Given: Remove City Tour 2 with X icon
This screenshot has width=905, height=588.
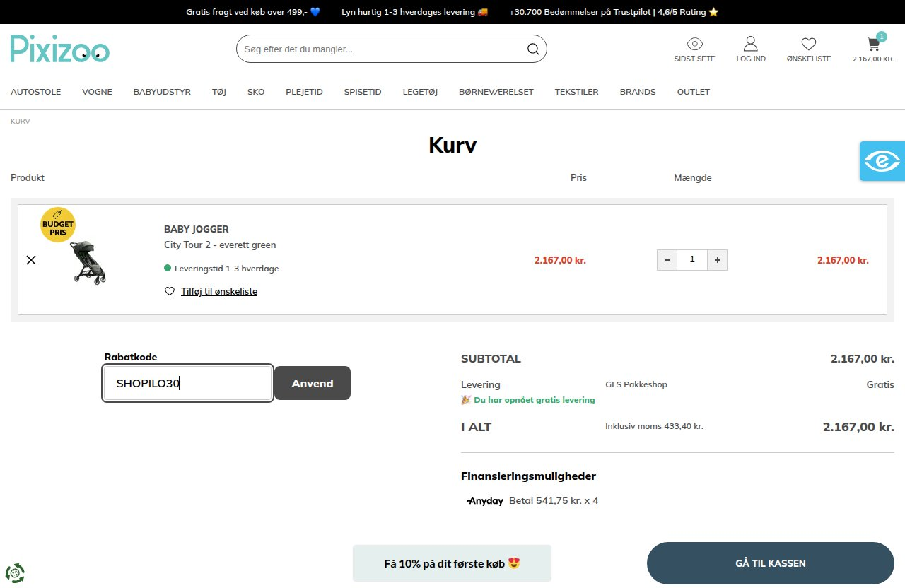Looking at the screenshot, I should [x=31, y=260].
